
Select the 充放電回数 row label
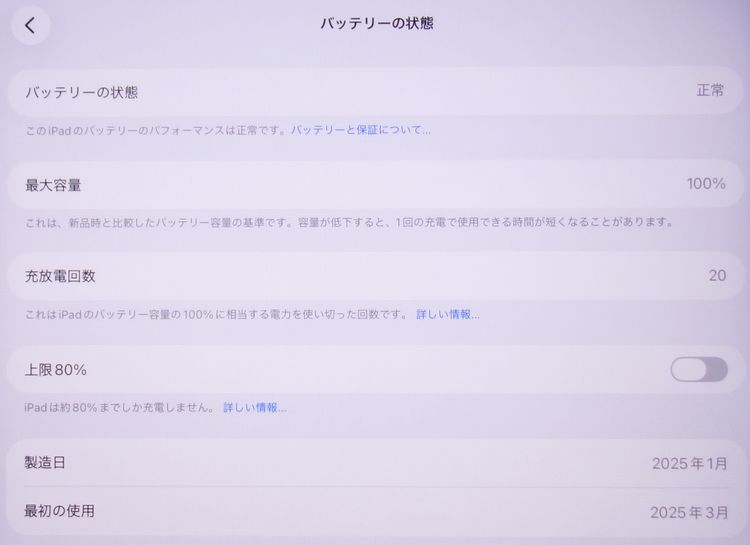[x=60, y=276]
